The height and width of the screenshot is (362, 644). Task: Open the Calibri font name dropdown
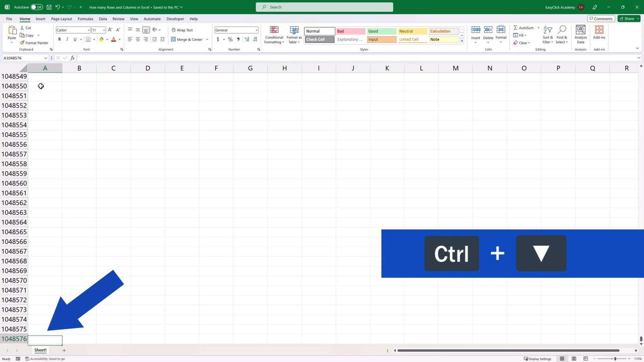pyautogui.click(x=89, y=30)
